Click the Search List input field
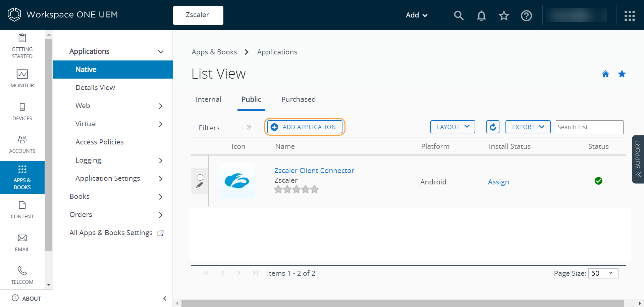 589,127
